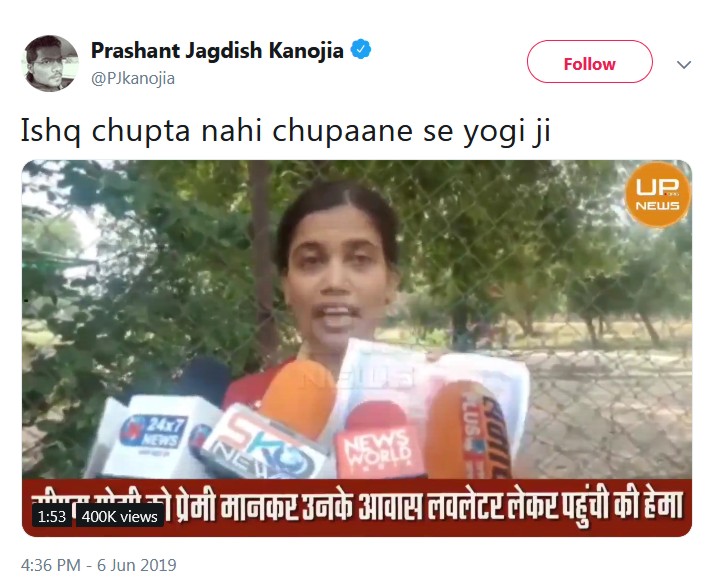Image resolution: width=723 pixels, height=587 pixels.
Task: Open the 4:36 PM - 6 Jun 2019 timestamp
Action: click(x=99, y=565)
